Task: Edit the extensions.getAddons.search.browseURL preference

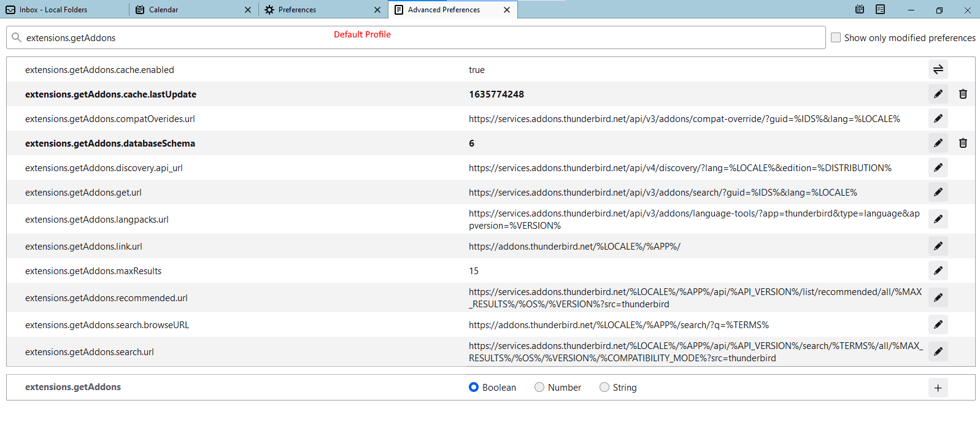Action: [938, 324]
